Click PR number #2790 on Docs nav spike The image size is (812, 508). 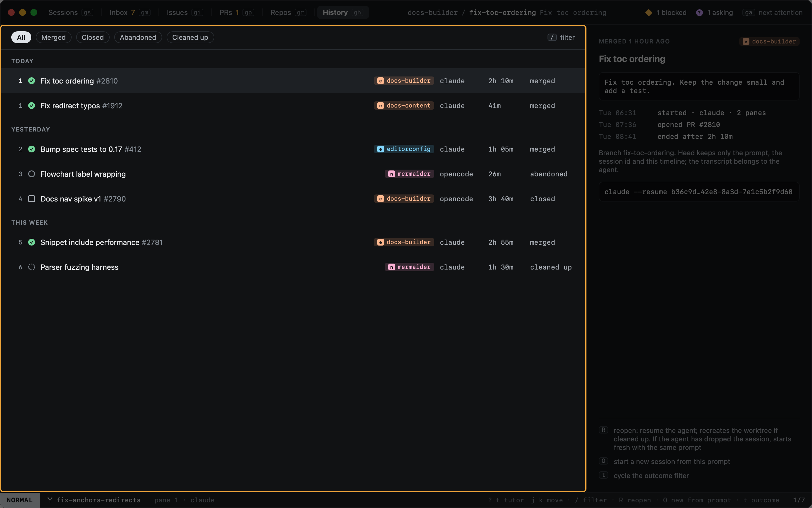[114, 199]
